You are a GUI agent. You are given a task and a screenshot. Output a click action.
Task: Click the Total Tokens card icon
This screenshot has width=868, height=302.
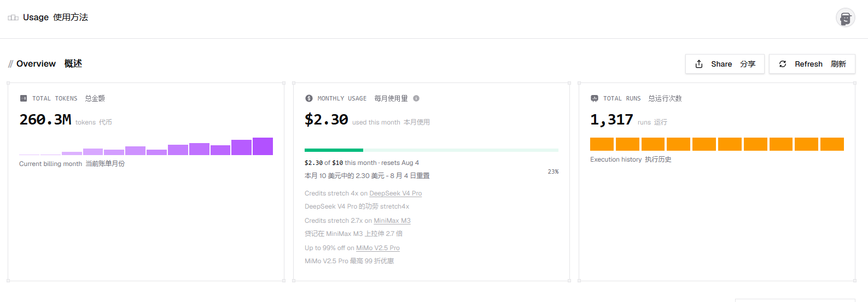click(24, 98)
